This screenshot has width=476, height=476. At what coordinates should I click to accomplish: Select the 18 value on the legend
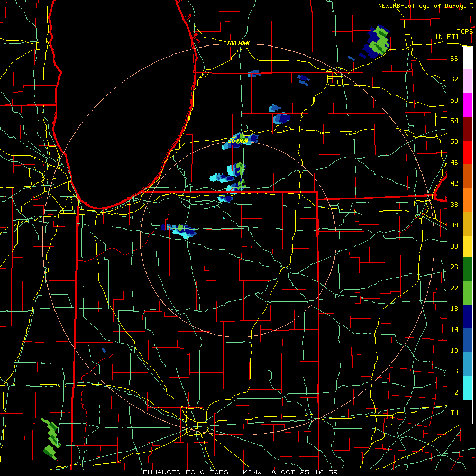454,309
